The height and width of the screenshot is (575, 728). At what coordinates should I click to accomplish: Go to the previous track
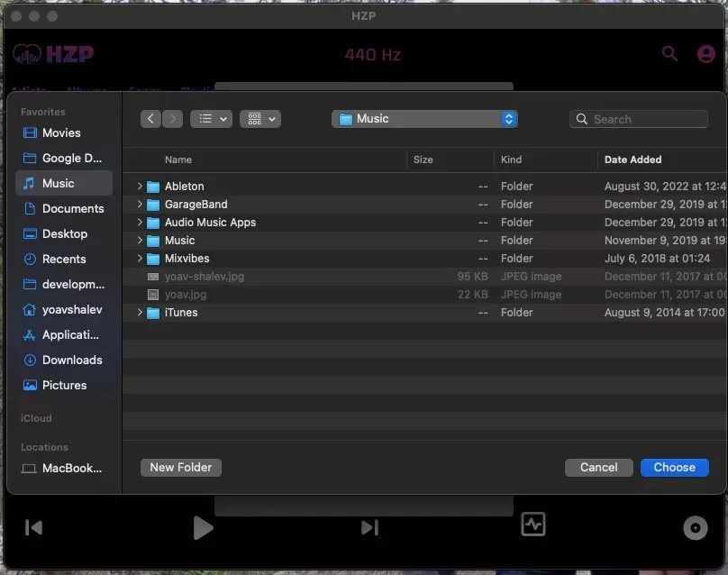tap(33, 527)
